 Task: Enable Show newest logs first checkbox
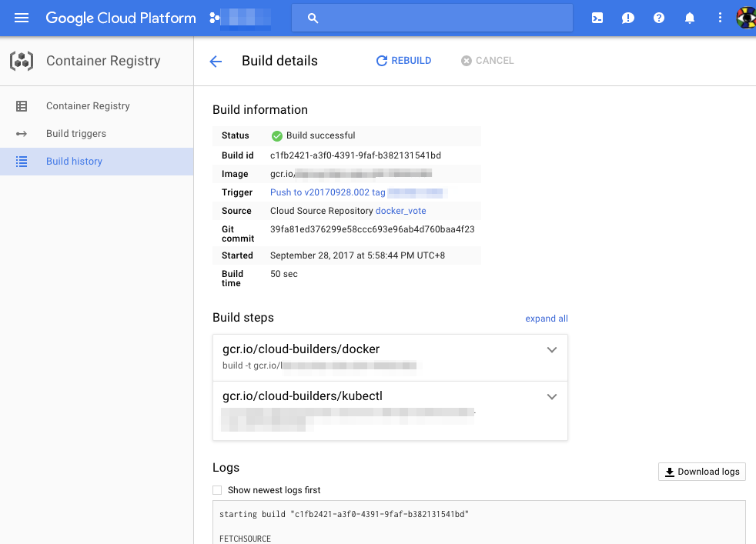pos(217,490)
